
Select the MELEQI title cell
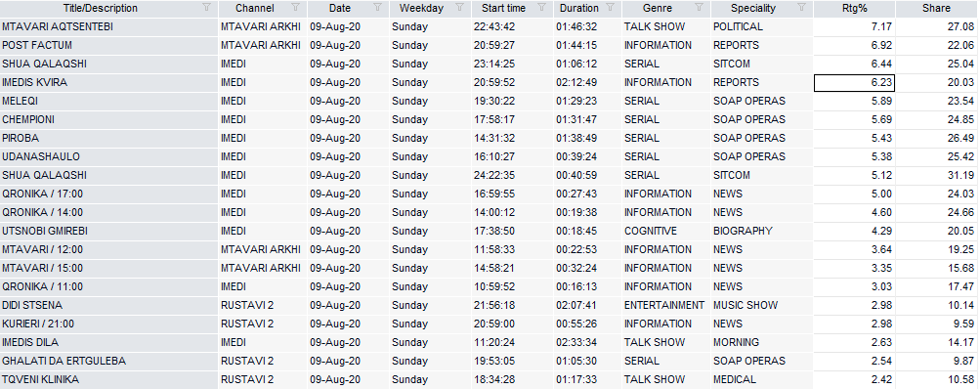point(108,101)
